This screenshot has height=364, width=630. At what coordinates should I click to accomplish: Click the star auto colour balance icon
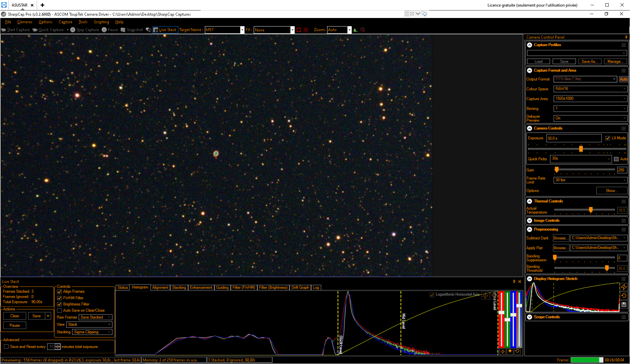(x=510, y=351)
